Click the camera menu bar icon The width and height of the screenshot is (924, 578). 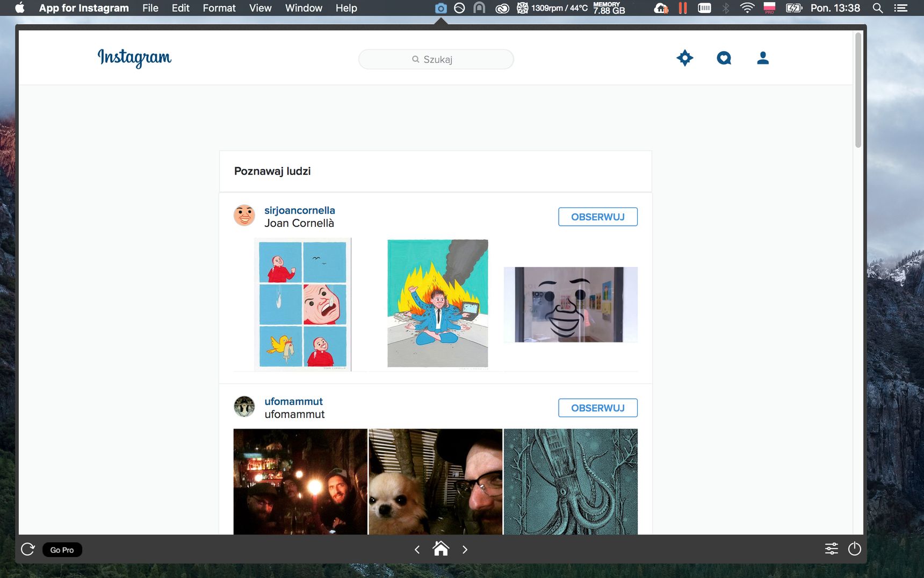441,8
